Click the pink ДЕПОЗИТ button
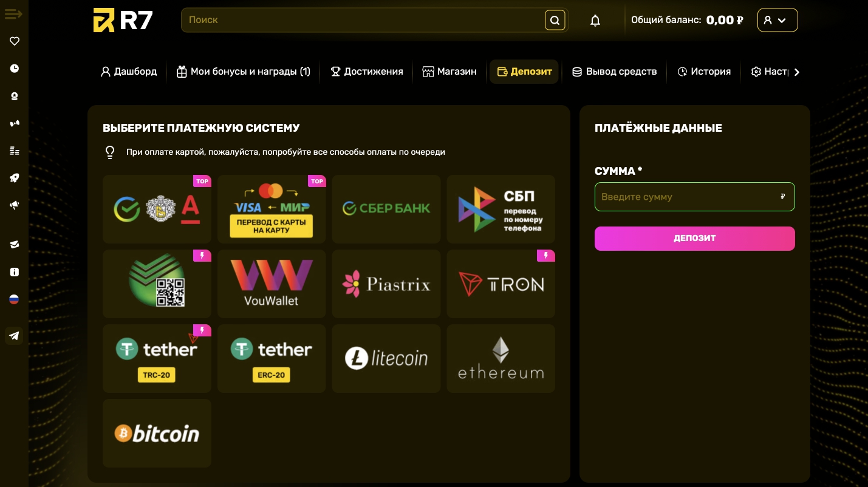Screen dimensions: 868x487 (x=694, y=239)
